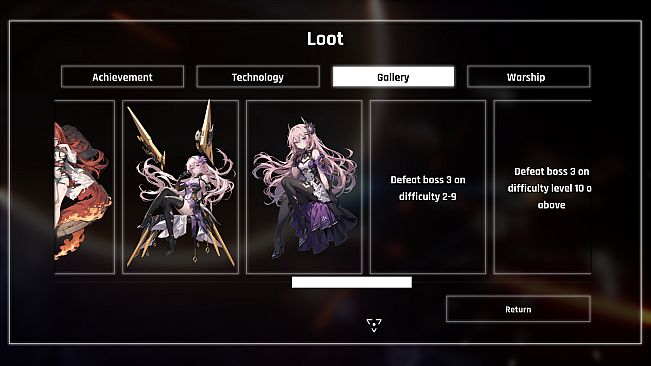651x366 pixels.
Task: Click the Loot title heading
Action: [325, 39]
